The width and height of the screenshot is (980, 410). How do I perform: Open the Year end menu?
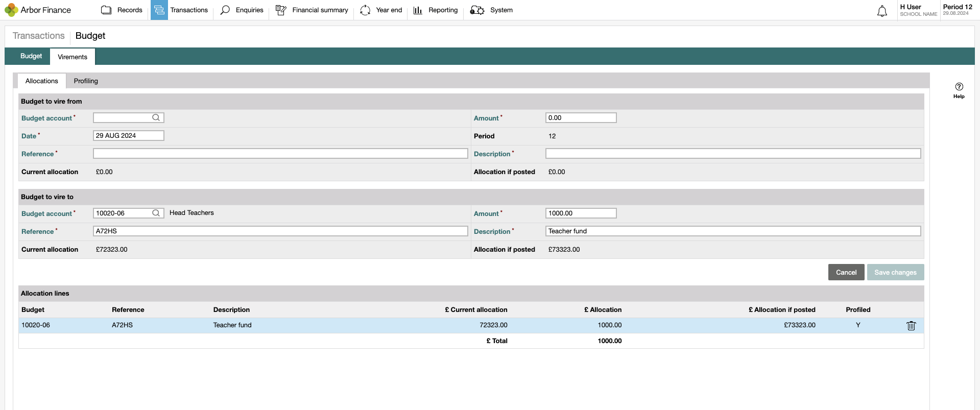[389, 10]
